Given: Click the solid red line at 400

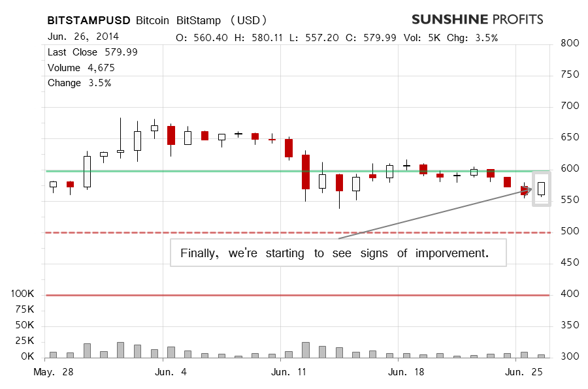Looking at the screenshot, I should (x=297, y=295).
